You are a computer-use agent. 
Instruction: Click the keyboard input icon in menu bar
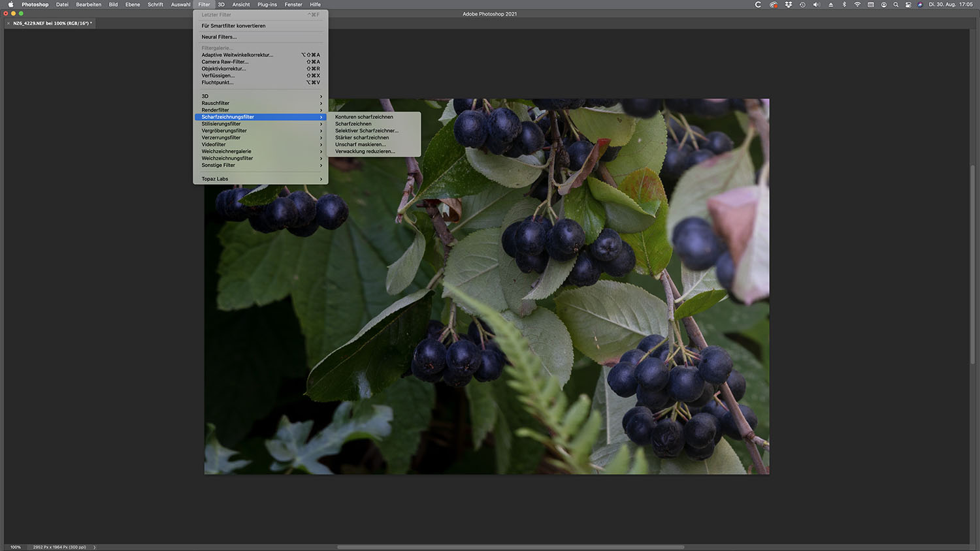[x=871, y=5]
